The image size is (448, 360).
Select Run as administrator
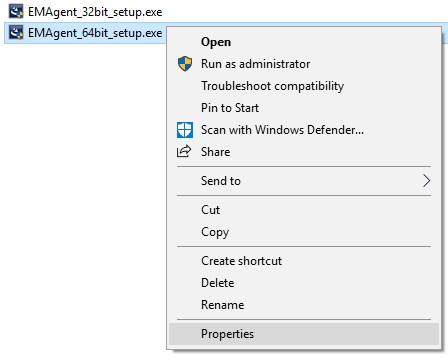point(304,64)
